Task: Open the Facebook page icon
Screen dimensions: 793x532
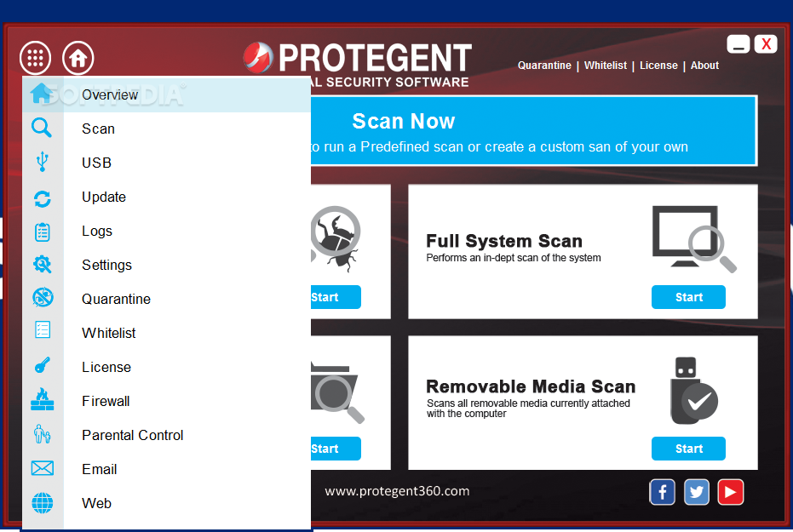Action: [663, 492]
